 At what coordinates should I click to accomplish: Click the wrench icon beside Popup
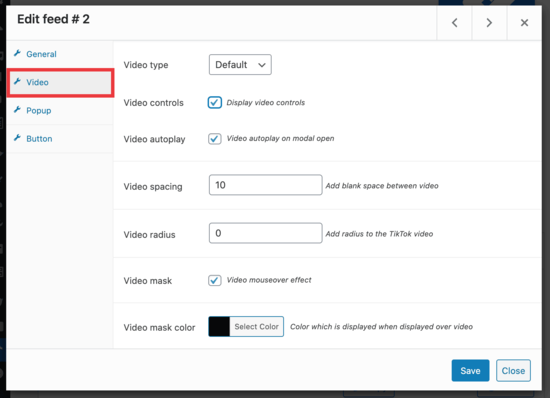tap(17, 110)
